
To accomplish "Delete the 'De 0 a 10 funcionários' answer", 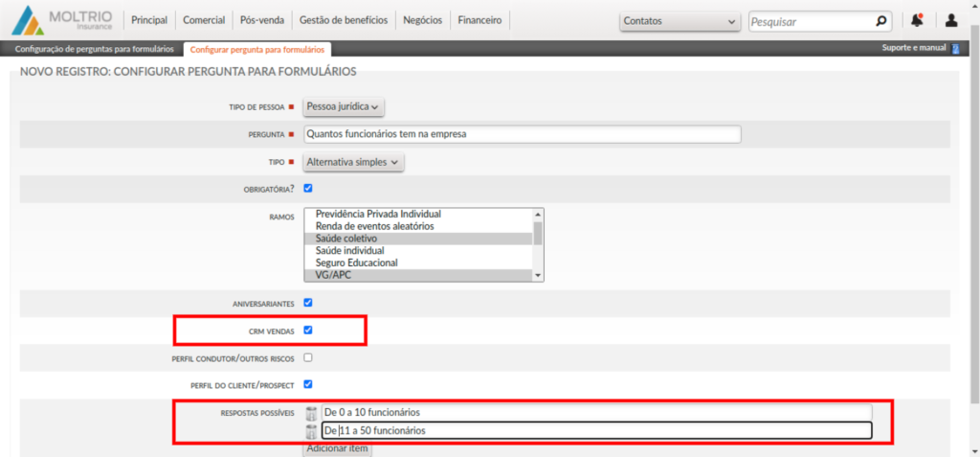I will 311,413.
